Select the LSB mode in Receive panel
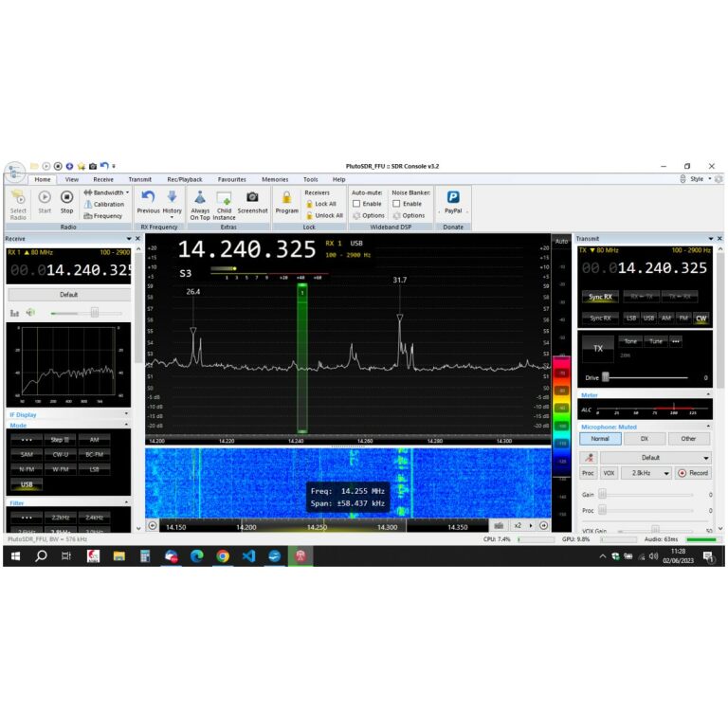The width and height of the screenshot is (728, 728). pos(94,469)
